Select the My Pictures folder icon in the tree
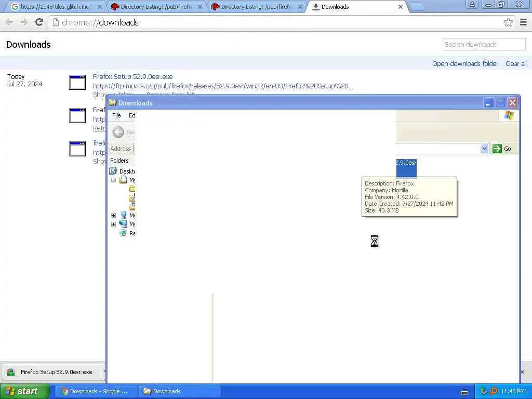Viewport: 532px width, 399px height. pos(132,206)
